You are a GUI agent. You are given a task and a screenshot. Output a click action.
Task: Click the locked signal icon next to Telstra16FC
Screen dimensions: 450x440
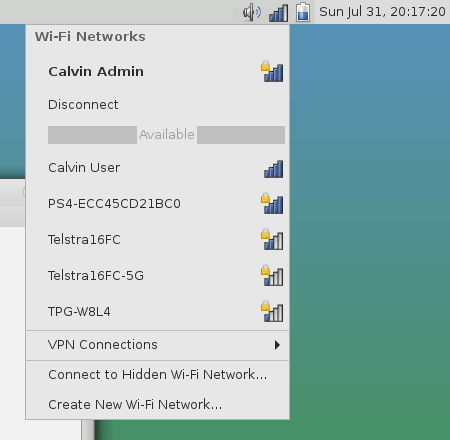(x=272, y=239)
